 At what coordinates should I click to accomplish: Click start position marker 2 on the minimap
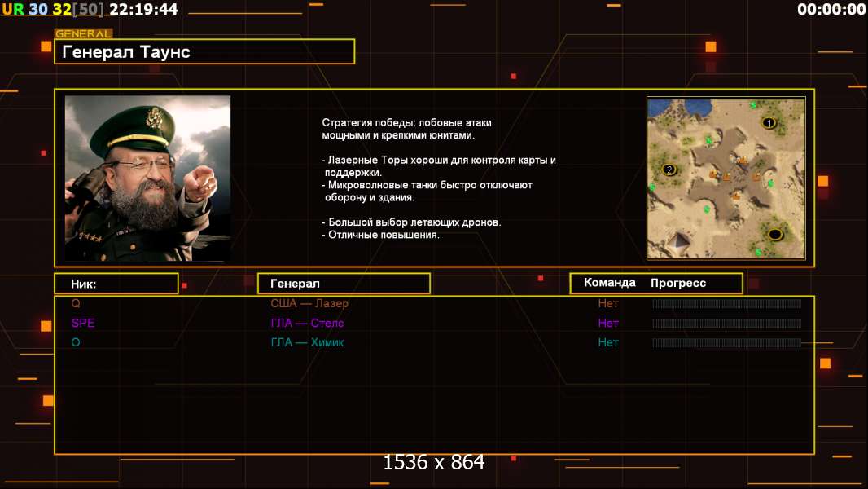click(669, 170)
